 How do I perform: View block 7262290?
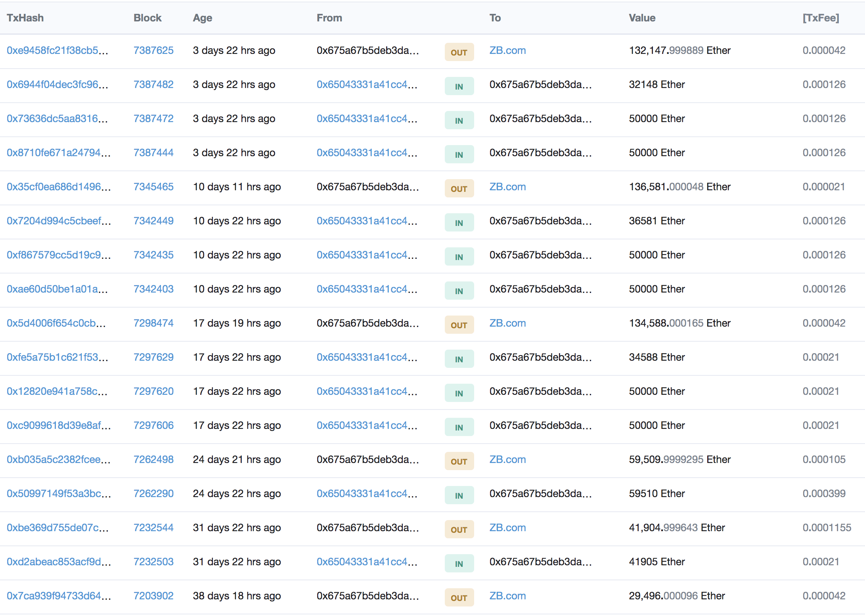(x=153, y=494)
